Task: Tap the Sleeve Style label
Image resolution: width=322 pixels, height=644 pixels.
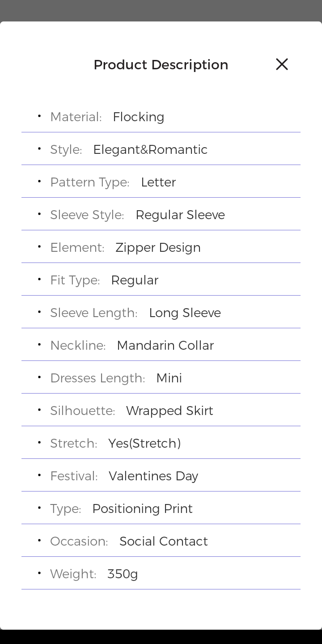Action: [87, 215]
